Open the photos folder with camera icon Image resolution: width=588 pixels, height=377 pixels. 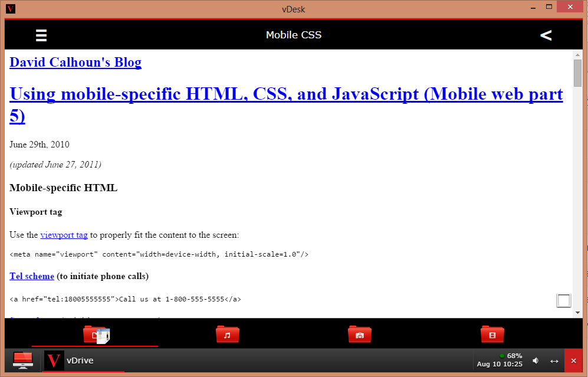[359, 335]
